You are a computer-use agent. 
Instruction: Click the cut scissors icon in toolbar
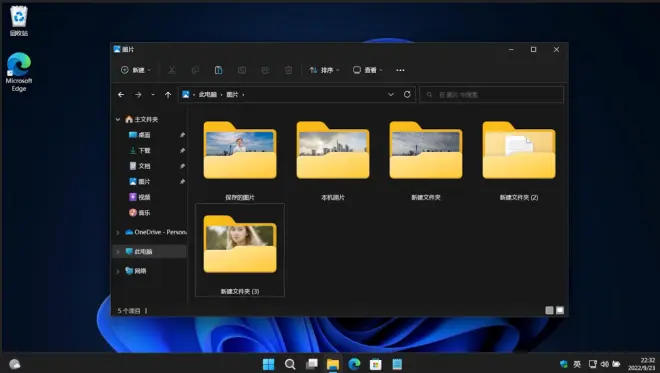[x=172, y=70]
